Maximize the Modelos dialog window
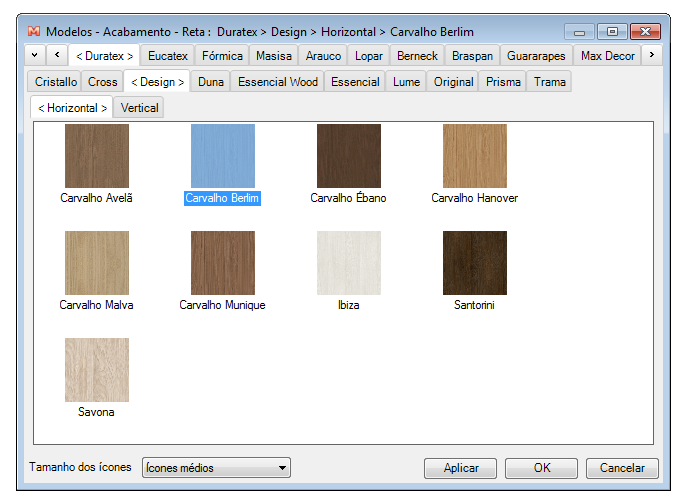Viewport: 697px width, 497px height. (612, 32)
